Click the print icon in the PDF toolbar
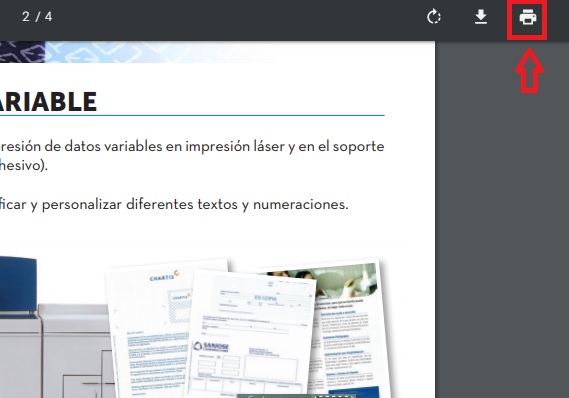 (527, 17)
